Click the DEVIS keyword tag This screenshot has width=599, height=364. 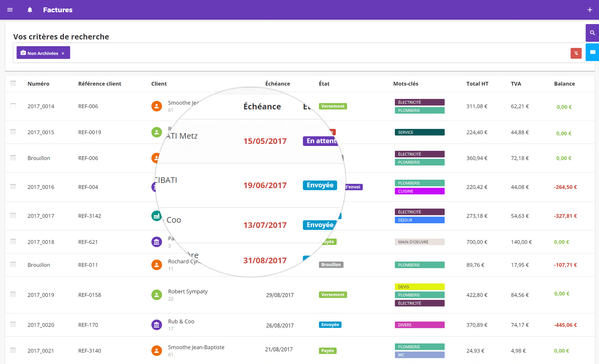tap(419, 287)
